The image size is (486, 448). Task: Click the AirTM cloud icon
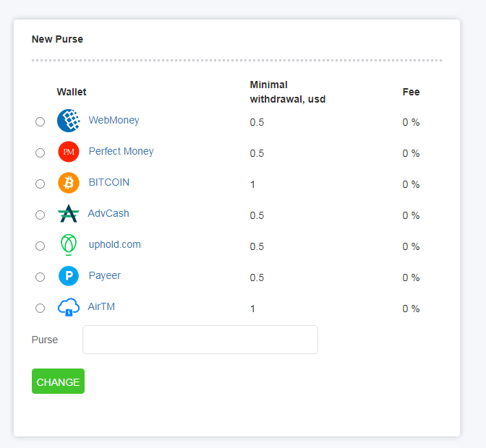(x=68, y=307)
